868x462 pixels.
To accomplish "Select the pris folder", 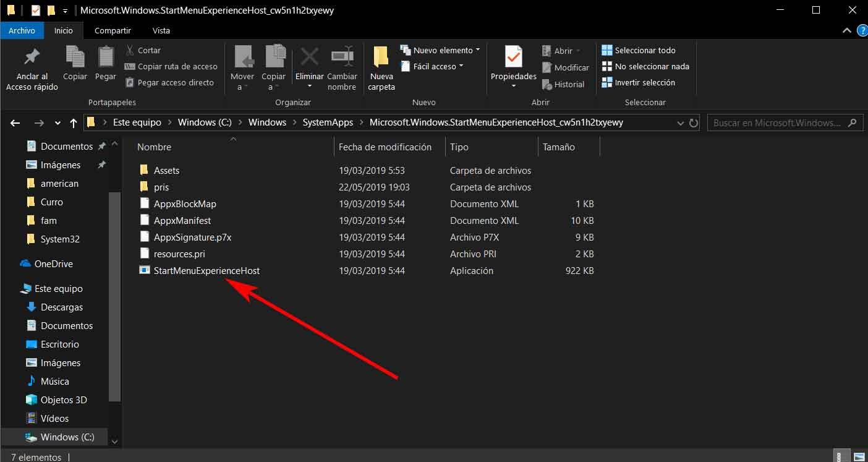I will (x=161, y=187).
